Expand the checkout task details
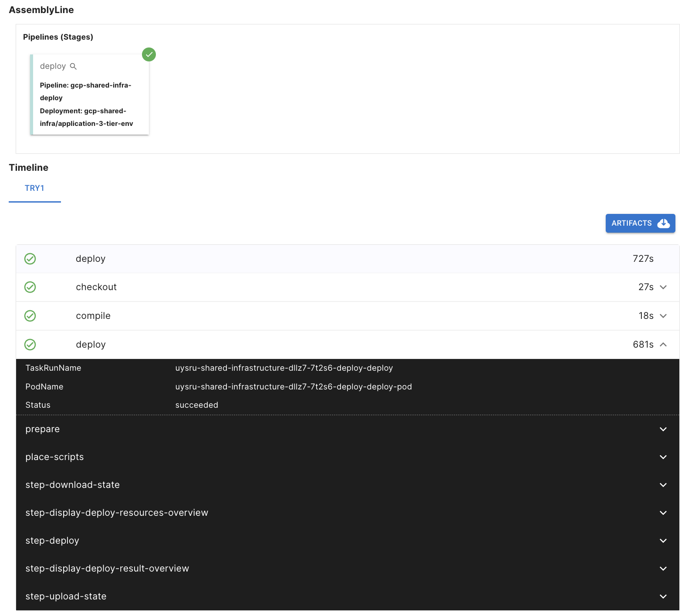The image size is (695, 616). point(663,287)
